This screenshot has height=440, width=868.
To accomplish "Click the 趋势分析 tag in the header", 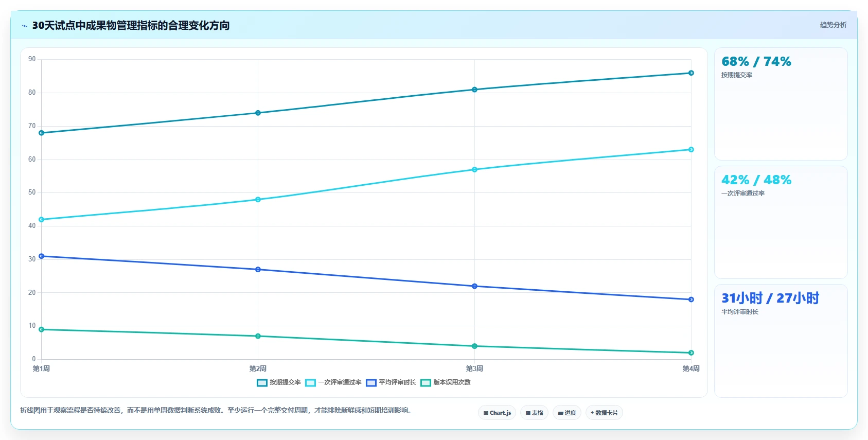I will click(833, 25).
